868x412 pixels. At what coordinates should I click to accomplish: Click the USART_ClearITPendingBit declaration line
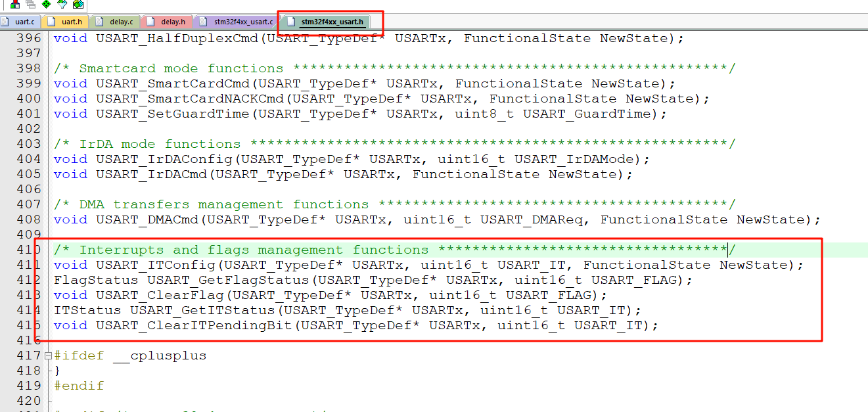pos(356,325)
